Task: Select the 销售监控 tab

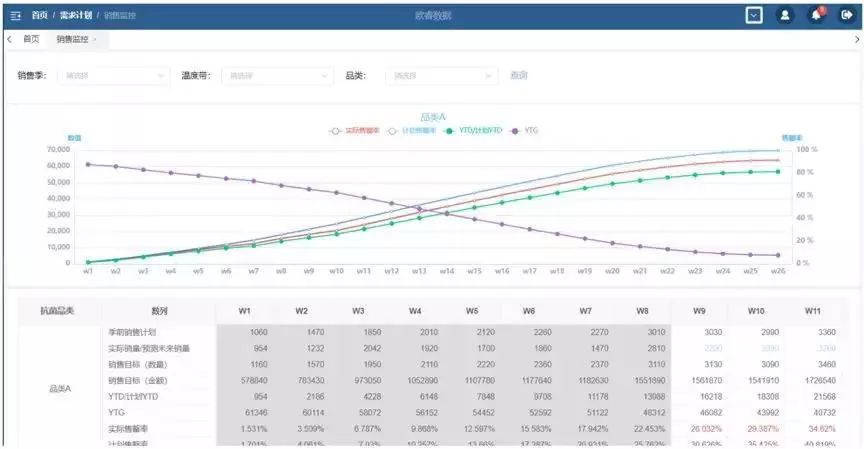Action: tap(71, 39)
